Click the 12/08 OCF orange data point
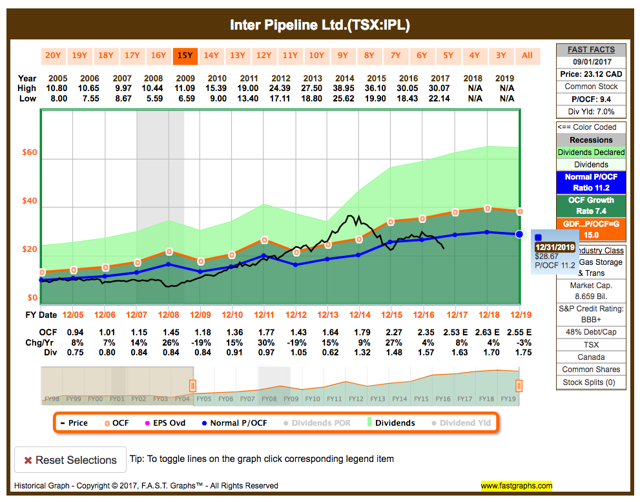This screenshot has height=502, width=640. (x=169, y=252)
